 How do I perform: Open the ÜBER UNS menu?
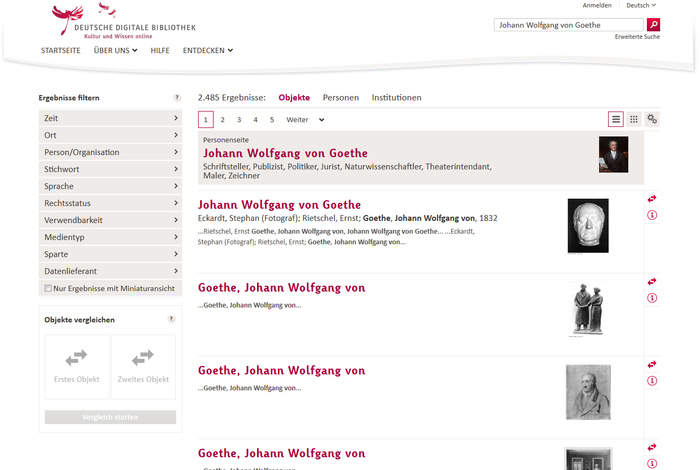pos(115,50)
